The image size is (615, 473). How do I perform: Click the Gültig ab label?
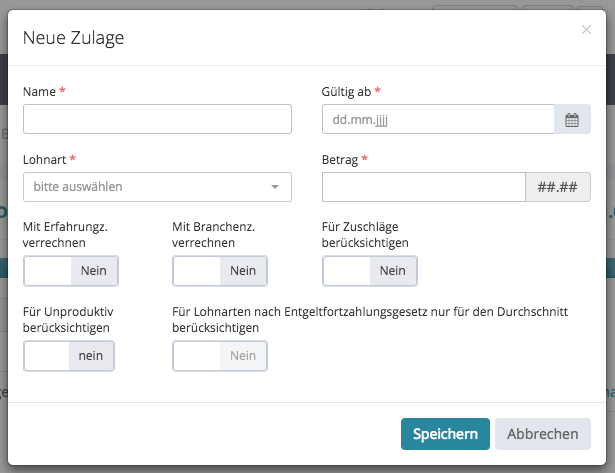pos(347,91)
